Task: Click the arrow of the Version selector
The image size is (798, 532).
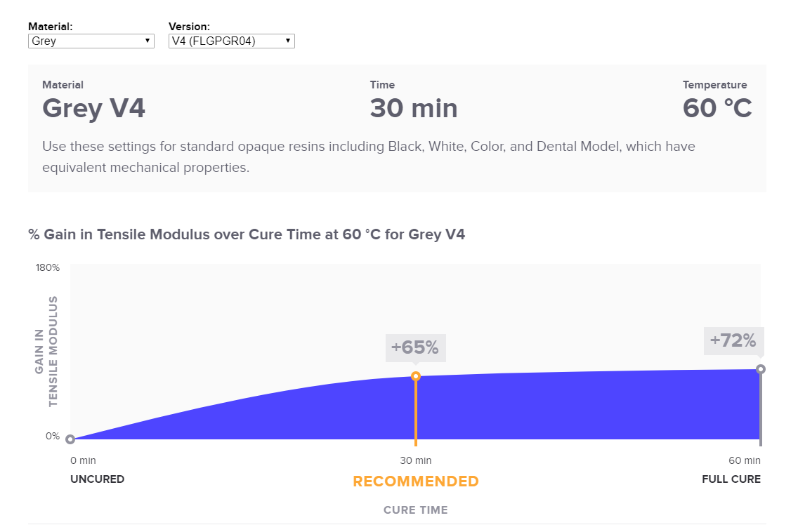Action: tap(287, 41)
